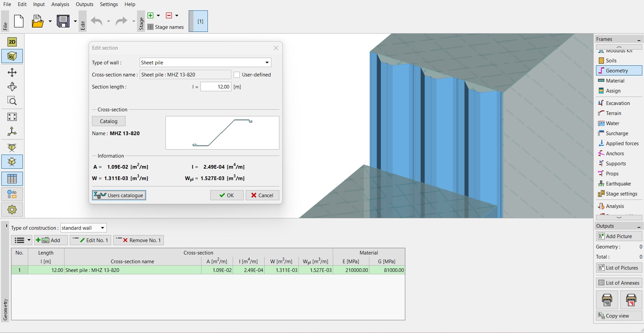Open the Type of wall dropdown
This screenshot has height=333, width=644.
205,63
